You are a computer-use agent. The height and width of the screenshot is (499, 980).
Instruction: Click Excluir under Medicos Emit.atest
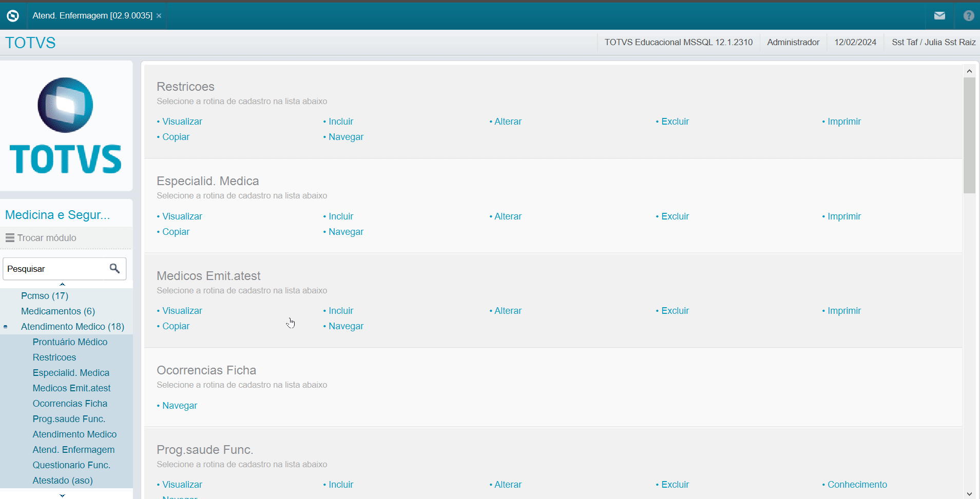(675, 311)
